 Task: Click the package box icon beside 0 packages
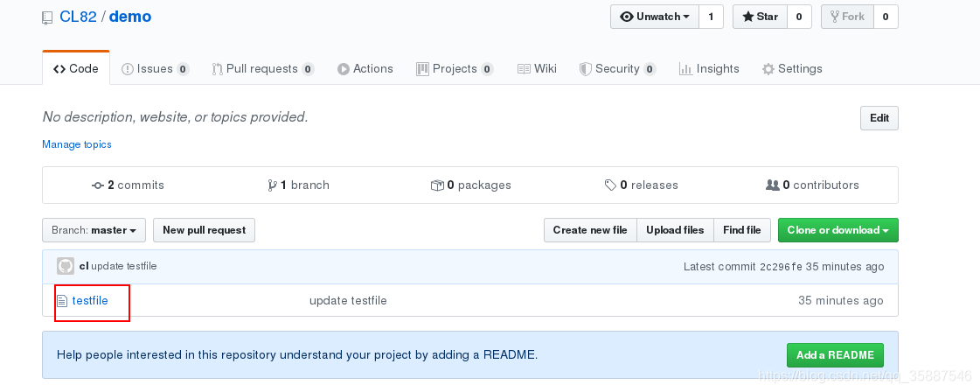tap(437, 185)
